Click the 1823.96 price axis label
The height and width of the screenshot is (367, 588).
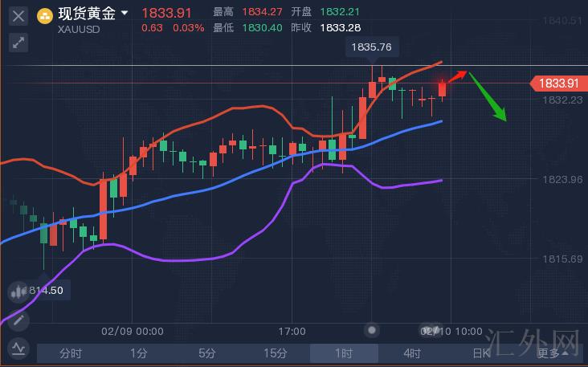point(562,180)
